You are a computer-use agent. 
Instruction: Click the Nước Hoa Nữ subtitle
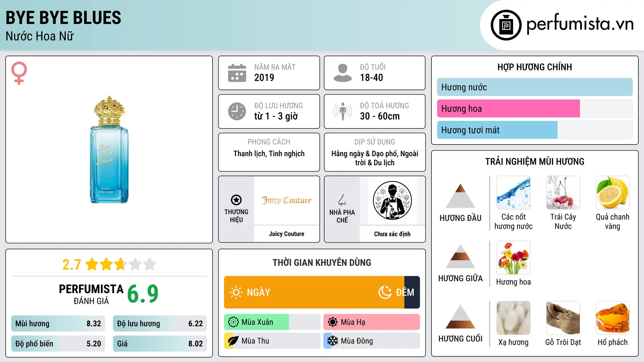tap(40, 36)
